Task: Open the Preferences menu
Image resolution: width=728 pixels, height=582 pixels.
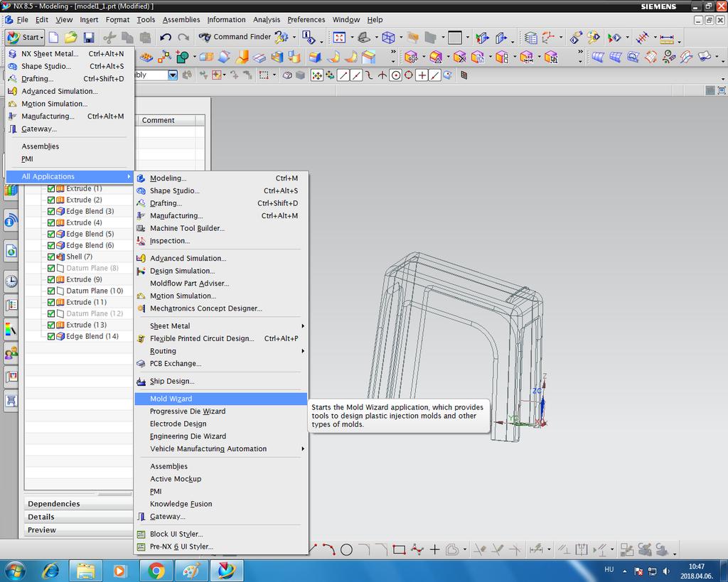Action: coord(306,19)
